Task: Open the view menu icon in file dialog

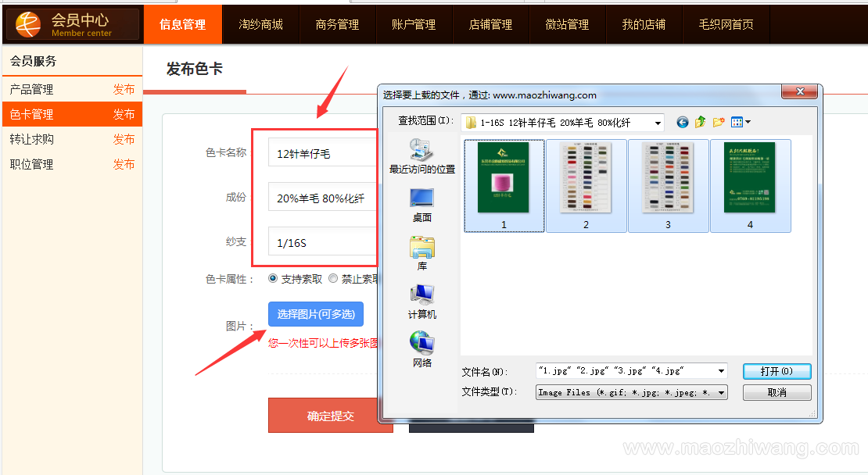Action: click(740, 122)
